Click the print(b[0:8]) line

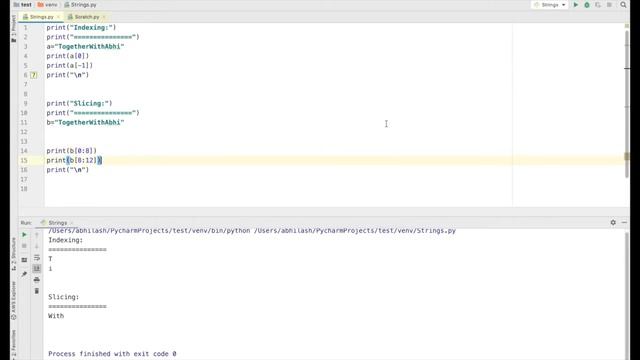71,151
